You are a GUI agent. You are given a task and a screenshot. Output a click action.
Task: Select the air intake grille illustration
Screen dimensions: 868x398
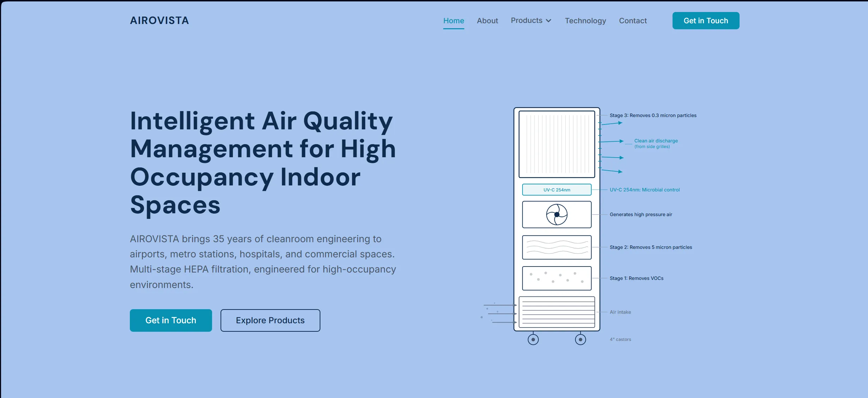(557, 312)
